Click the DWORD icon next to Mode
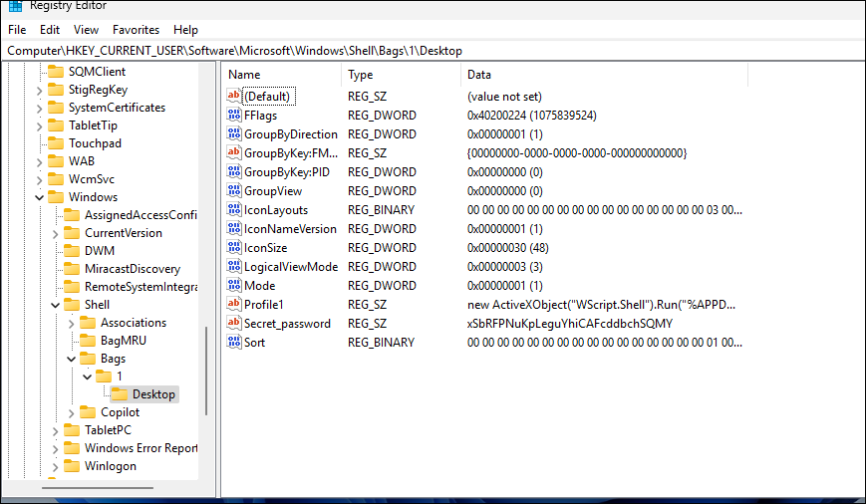The width and height of the screenshot is (866, 504). 233,285
